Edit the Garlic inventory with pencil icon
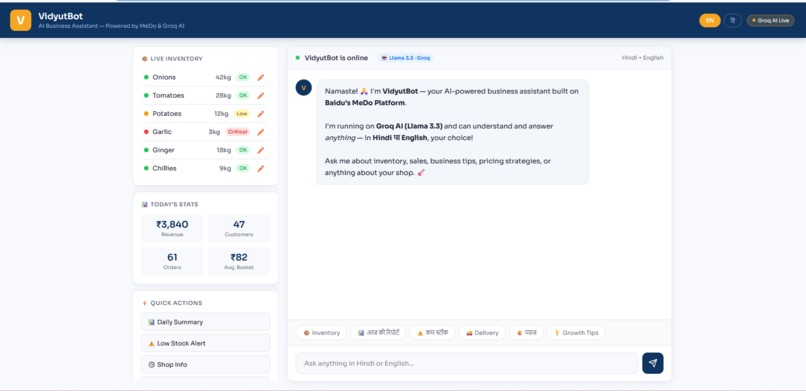806x391 pixels. pos(261,132)
